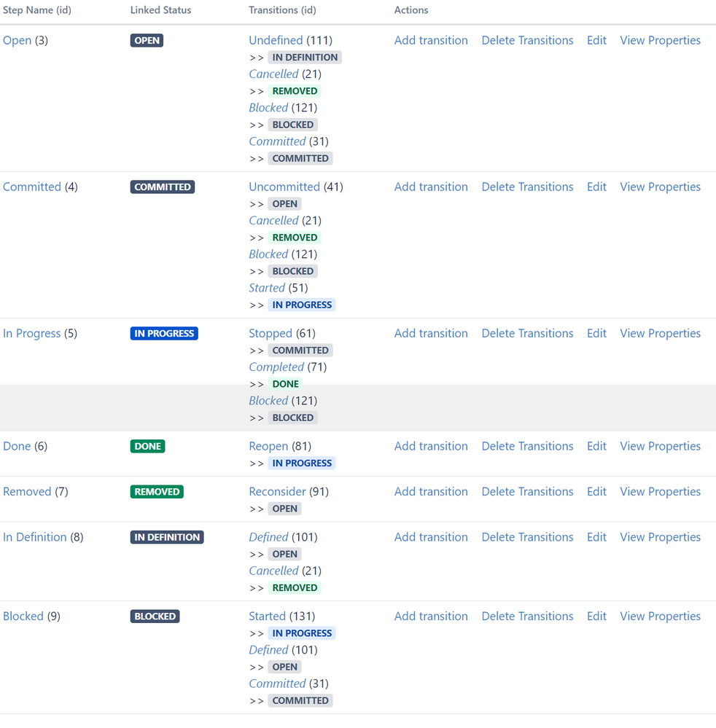The image size is (716, 728).
Task: Open the Started transition in the Blocked row
Action: tap(267, 616)
